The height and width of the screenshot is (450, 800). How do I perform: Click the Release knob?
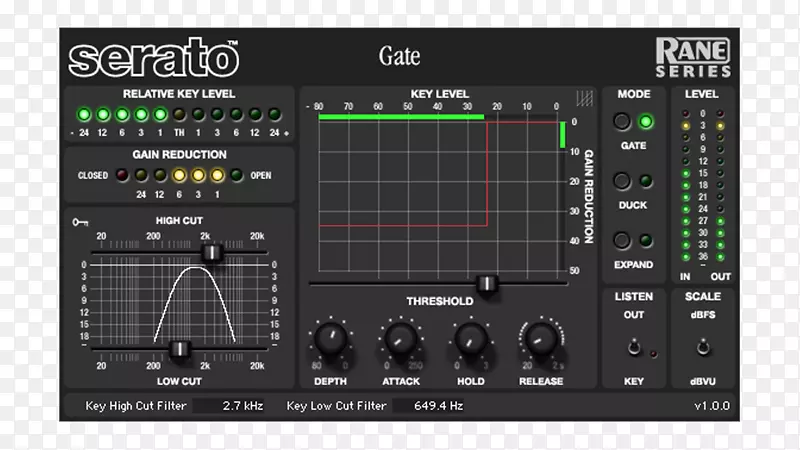[541, 339]
